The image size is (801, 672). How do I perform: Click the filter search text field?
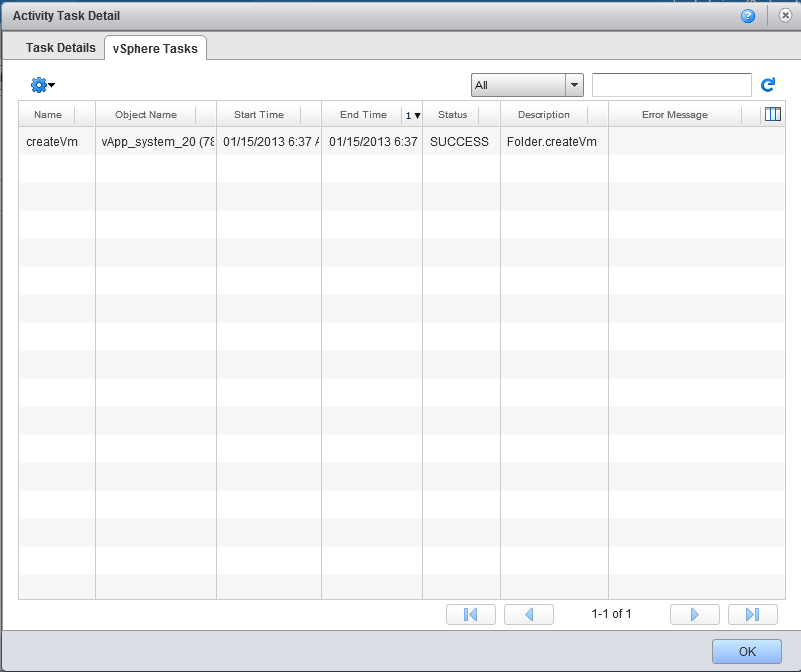(671, 86)
